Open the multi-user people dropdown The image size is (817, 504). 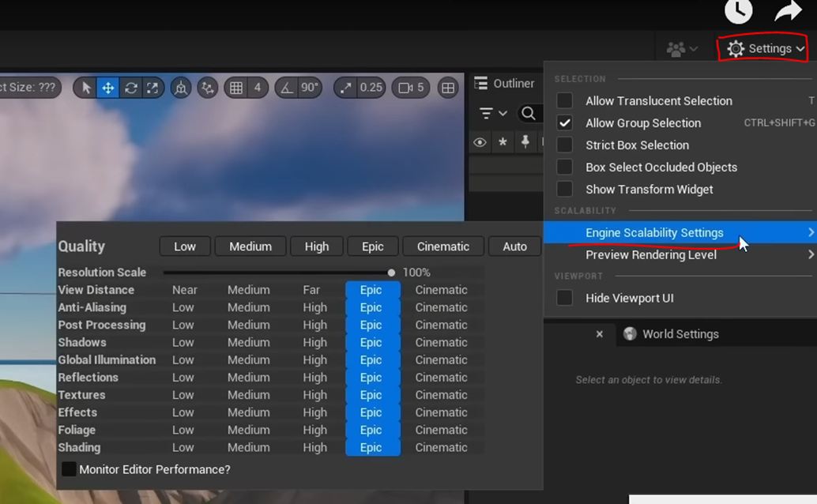[x=682, y=49]
